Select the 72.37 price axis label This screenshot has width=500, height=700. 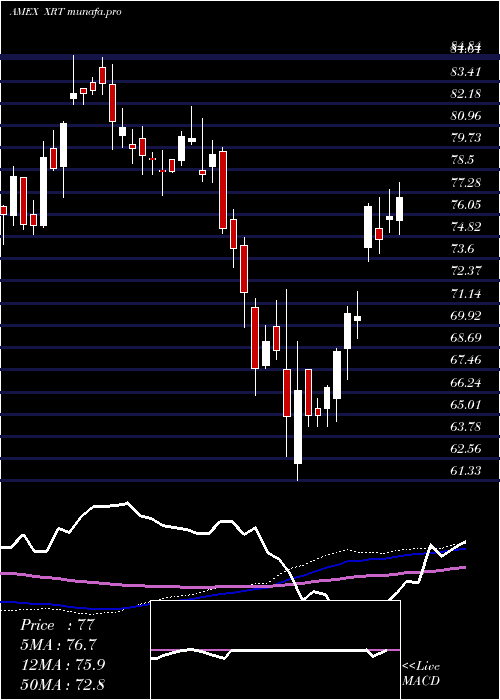(467, 271)
